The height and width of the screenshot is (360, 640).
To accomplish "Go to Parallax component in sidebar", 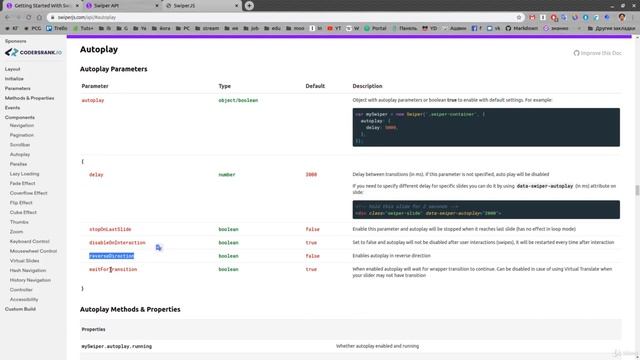I will 18,164.
